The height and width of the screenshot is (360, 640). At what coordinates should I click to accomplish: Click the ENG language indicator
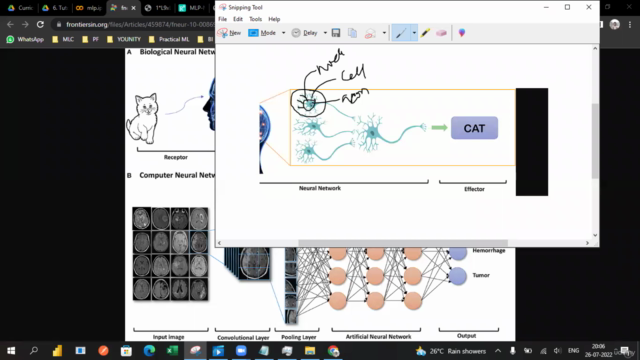573,351
